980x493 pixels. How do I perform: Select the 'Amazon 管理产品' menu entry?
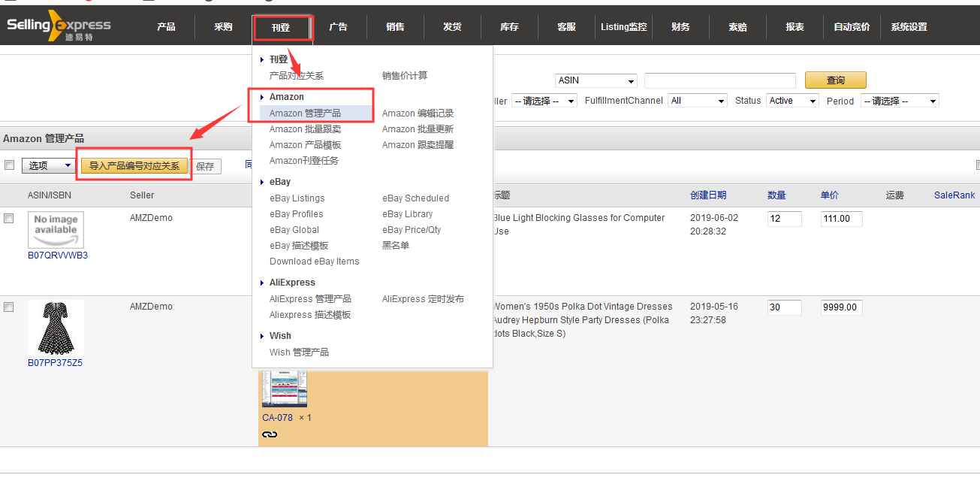[305, 113]
